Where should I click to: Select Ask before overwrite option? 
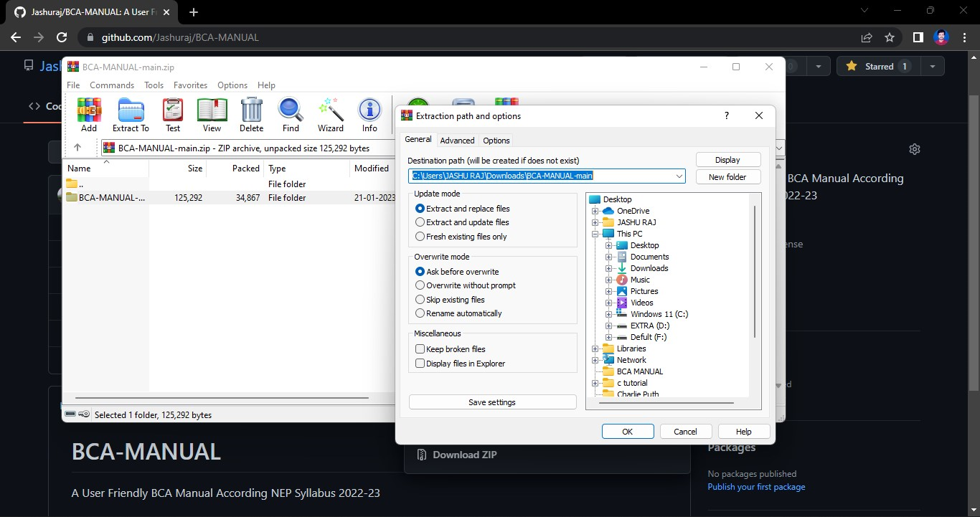pyautogui.click(x=458, y=272)
